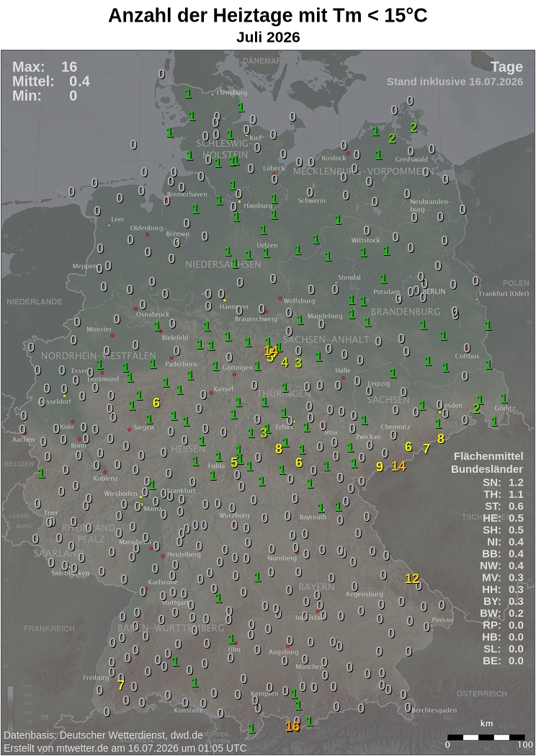Screen dimensions: 536x756
Task: Select the yellow 7 marker near Freiburg
Action: pos(121,685)
